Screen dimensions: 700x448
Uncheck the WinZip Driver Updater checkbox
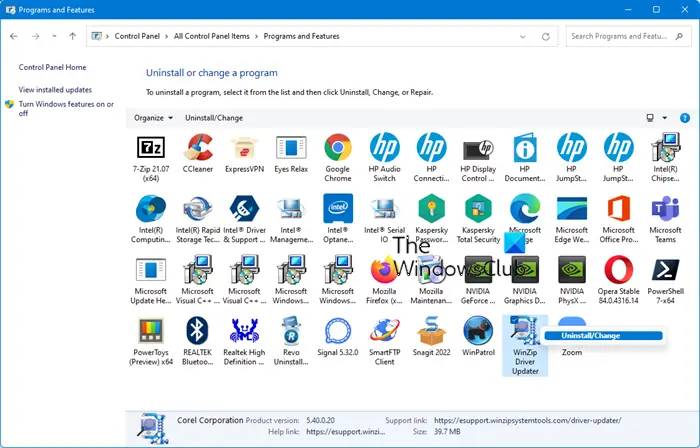click(x=514, y=320)
